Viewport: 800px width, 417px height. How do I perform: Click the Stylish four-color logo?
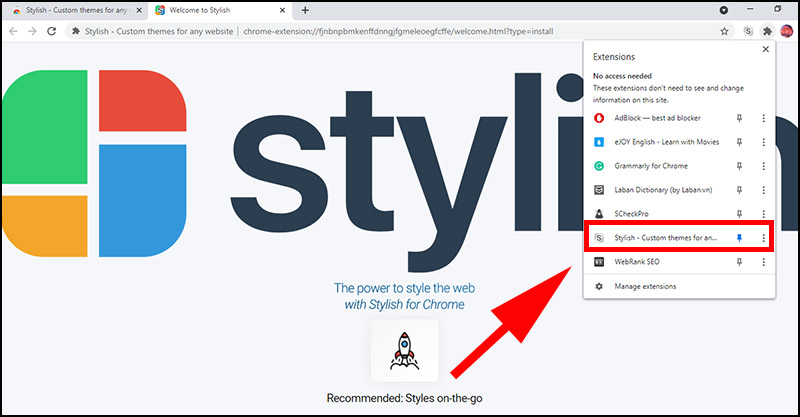94,163
